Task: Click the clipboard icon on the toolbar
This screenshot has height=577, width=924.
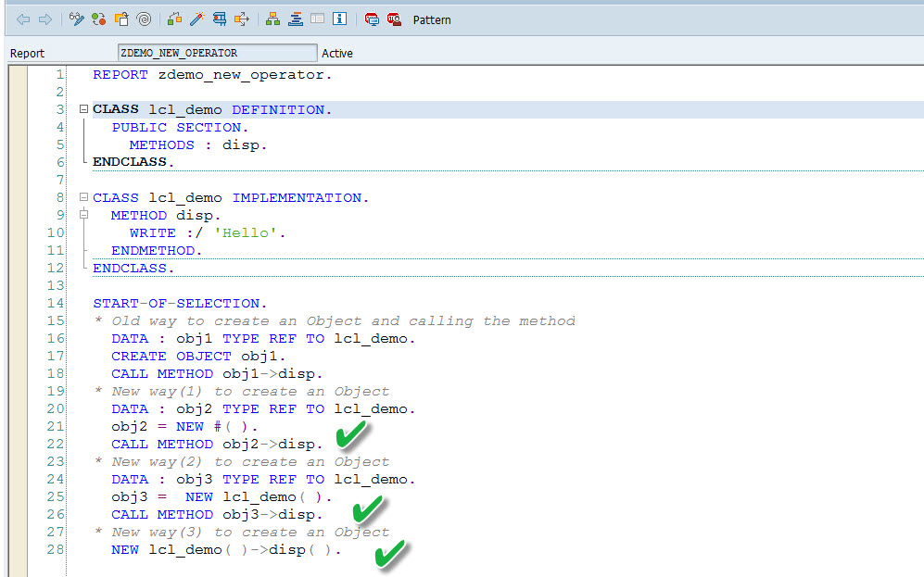Action: (x=120, y=18)
